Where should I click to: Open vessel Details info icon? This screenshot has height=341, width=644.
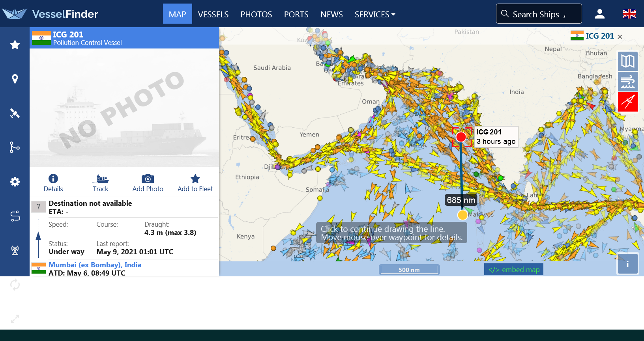pyautogui.click(x=53, y=183)
